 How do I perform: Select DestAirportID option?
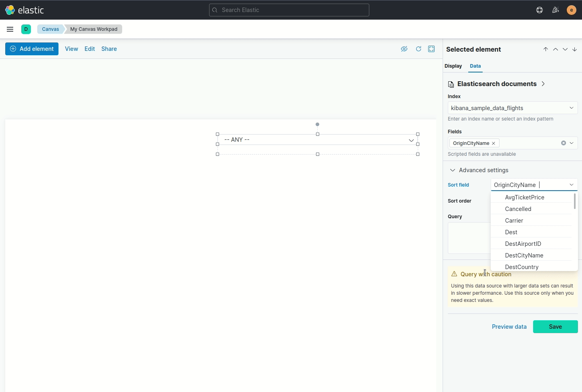[x=532, y=244]
